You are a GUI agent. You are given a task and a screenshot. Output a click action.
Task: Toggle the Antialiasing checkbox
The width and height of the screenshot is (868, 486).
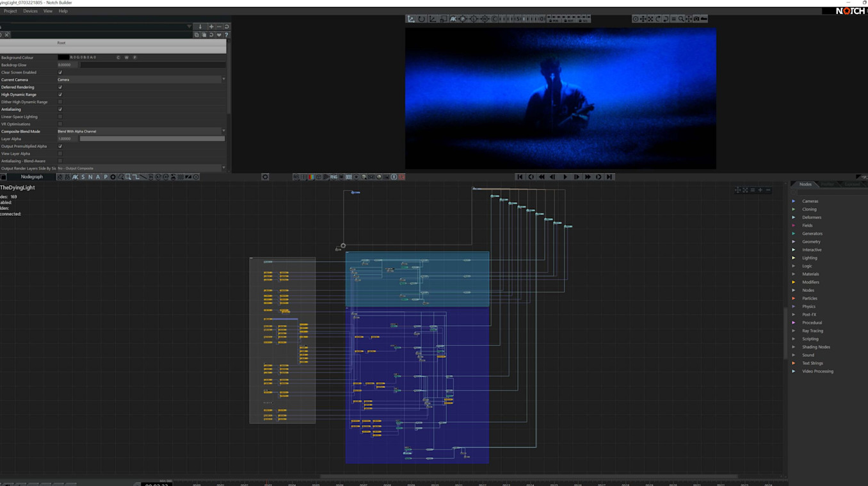(x=60, y=109)
